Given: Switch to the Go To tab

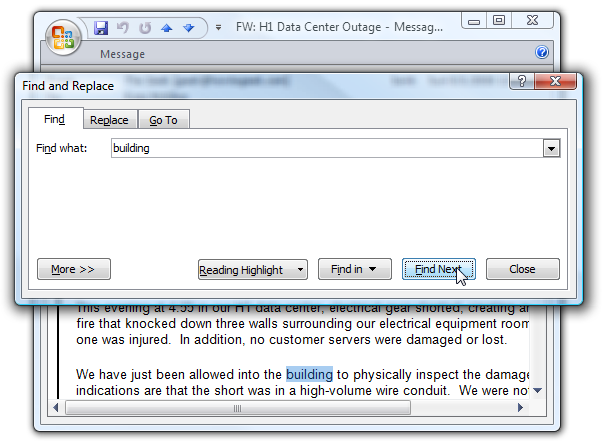Looking at the screenshot, I should point(164,120).
